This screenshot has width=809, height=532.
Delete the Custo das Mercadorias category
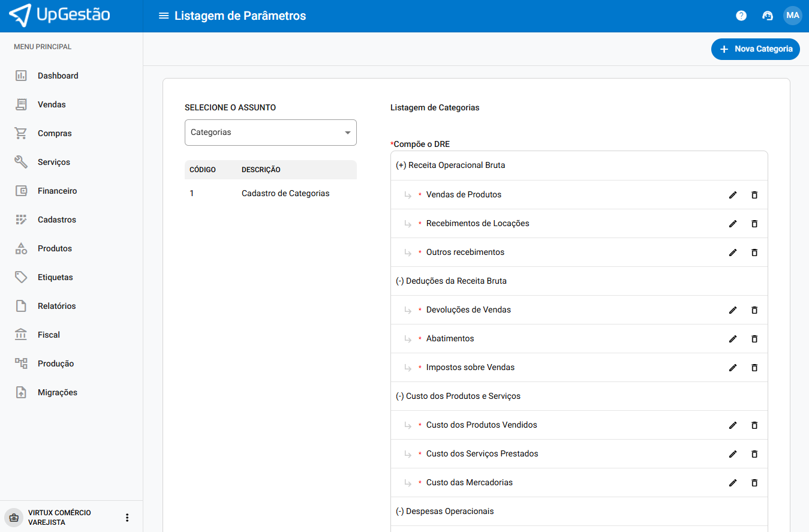tap(754, 483)
